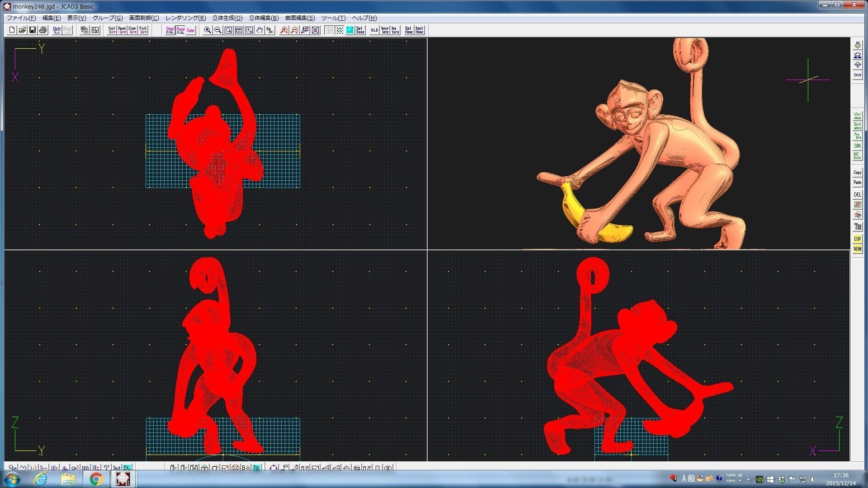Toggle the Rend O.GL rendering mode

[180, 30]
